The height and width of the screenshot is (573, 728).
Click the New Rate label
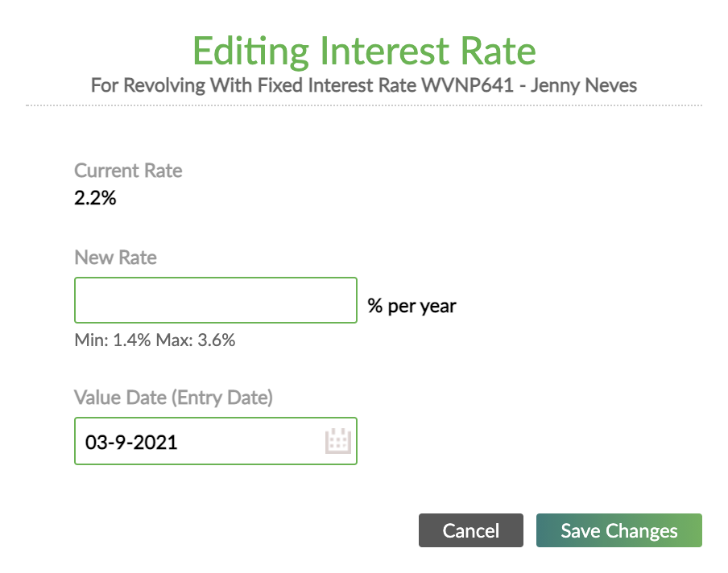pyautogui.click(x=115, y=258)
